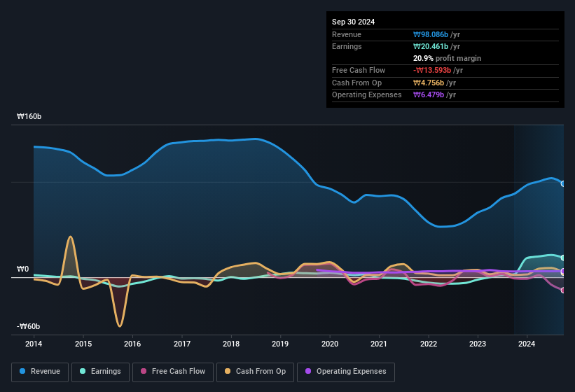Click the purple Operating Expenses endpoint marker
Image resolution: width=575 pixels, height=392 pixels.
pyautogui.click(x=563, y=272)
